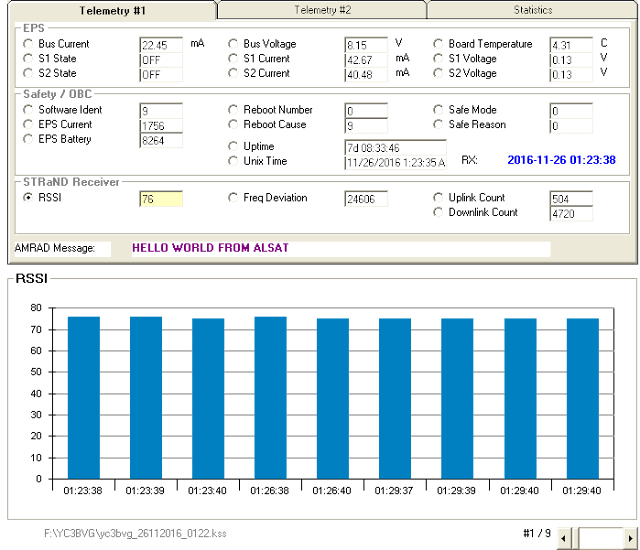Click the chart bar at 01:23:40

click(x=208, y=399)
